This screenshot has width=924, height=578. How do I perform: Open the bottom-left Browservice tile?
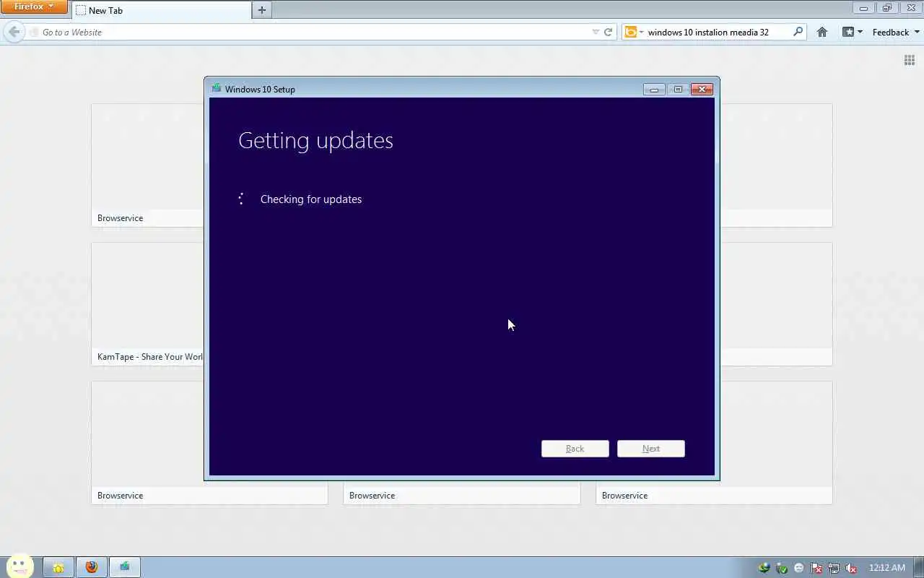point(209,442)
